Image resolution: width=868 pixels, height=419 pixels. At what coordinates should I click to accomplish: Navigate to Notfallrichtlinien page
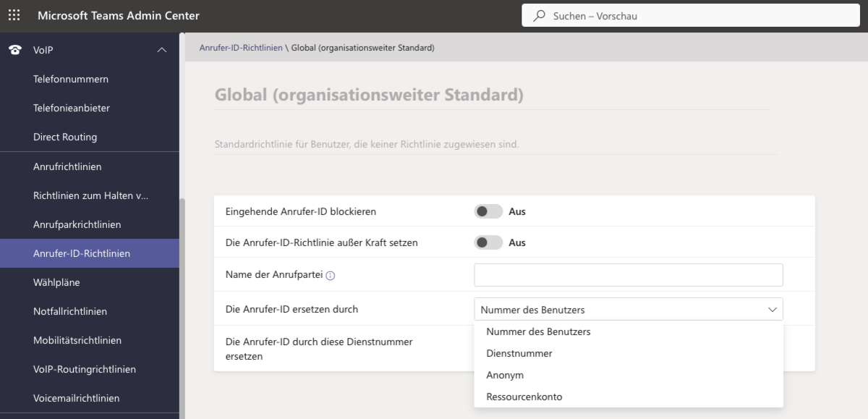[x=70, y=311]
